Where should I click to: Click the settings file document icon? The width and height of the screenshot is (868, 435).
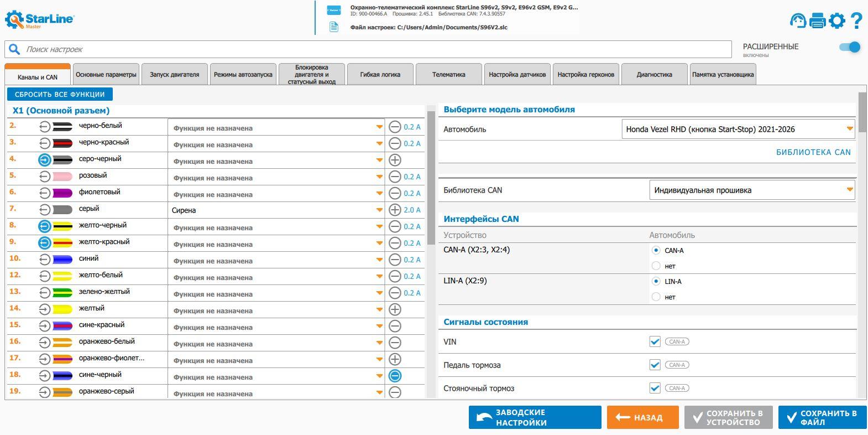tap(334, 27)
